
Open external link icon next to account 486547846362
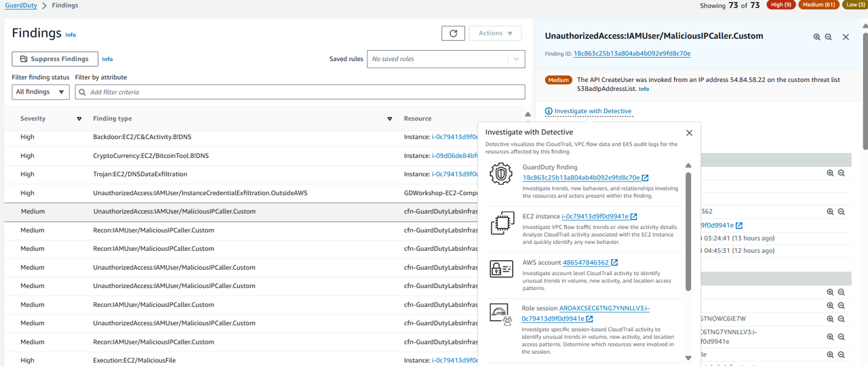pyautogui.click(x=614, y=263)
